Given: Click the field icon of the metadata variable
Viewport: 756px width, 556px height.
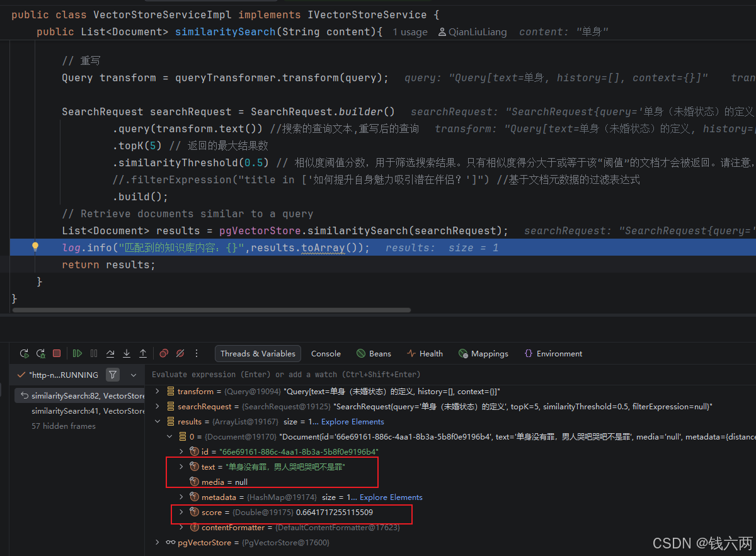Looking at the screenshot, I should click(194, 497).
